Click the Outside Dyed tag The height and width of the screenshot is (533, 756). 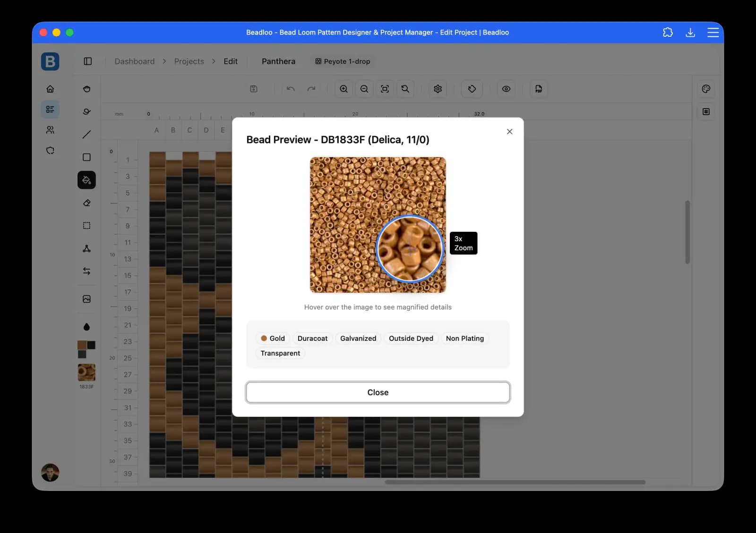coord(411,338)
